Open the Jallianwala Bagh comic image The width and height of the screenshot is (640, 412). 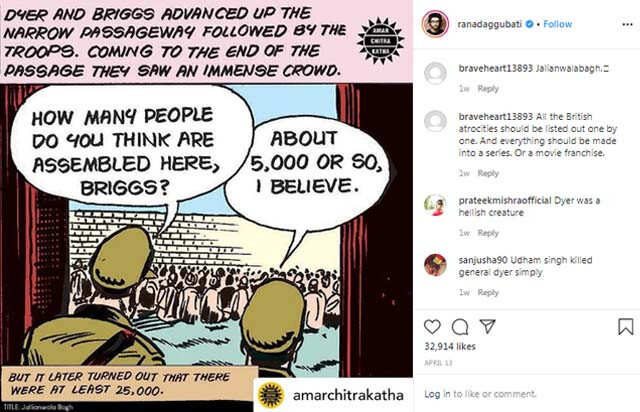coord(206,206)
